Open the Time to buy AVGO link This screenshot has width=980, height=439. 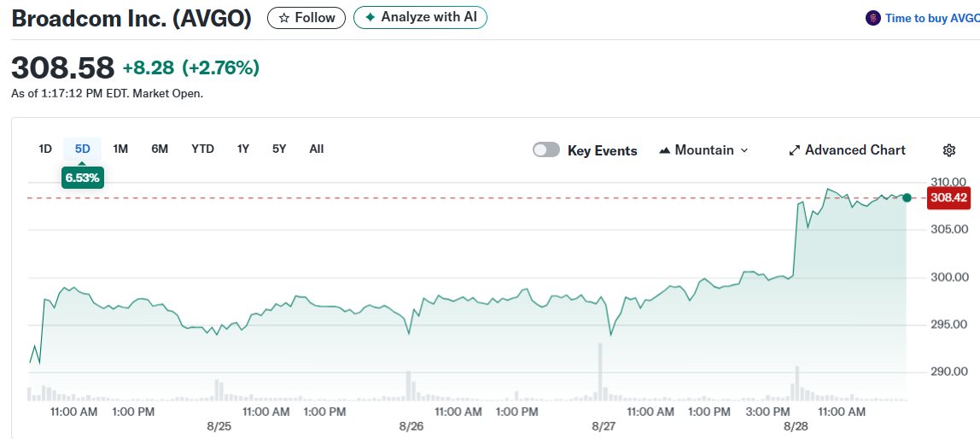932,18
